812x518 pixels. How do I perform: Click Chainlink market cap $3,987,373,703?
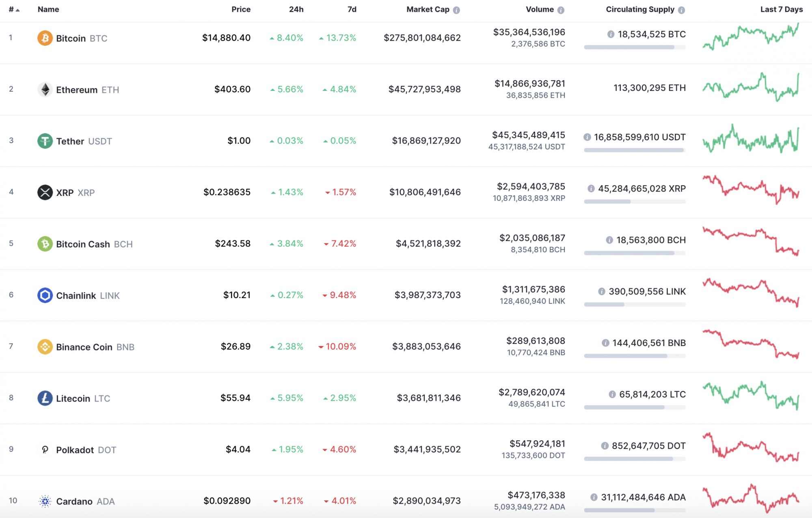coord(428,295)
